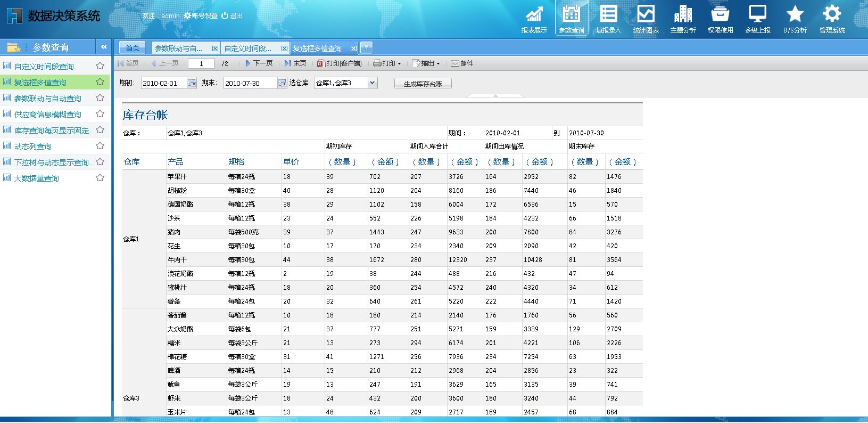
Task: Toggle favorite star for 参数联动与自动查询
Action: [x=100, y=98]
